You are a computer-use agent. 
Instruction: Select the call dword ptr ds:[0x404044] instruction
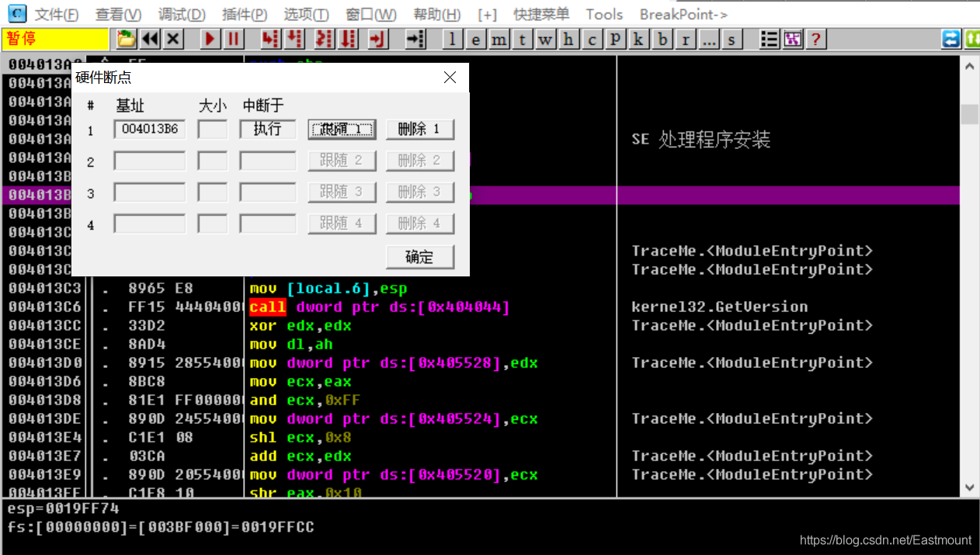[x=380, y=307]
